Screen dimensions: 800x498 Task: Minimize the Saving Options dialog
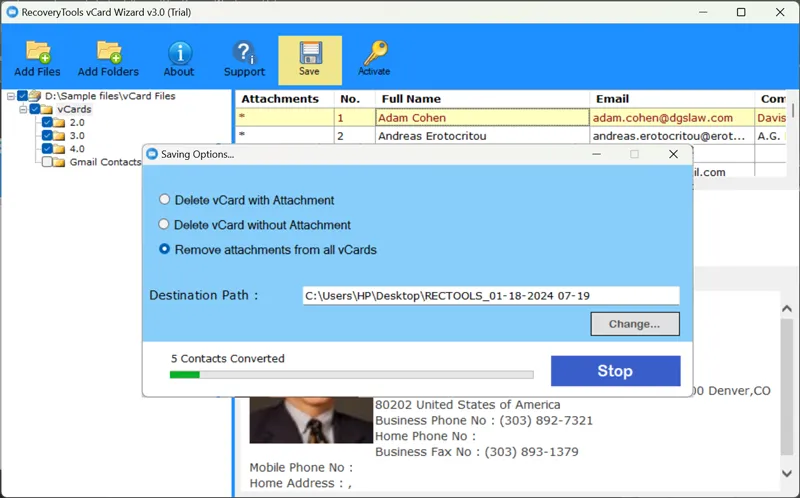click(596, 154)
